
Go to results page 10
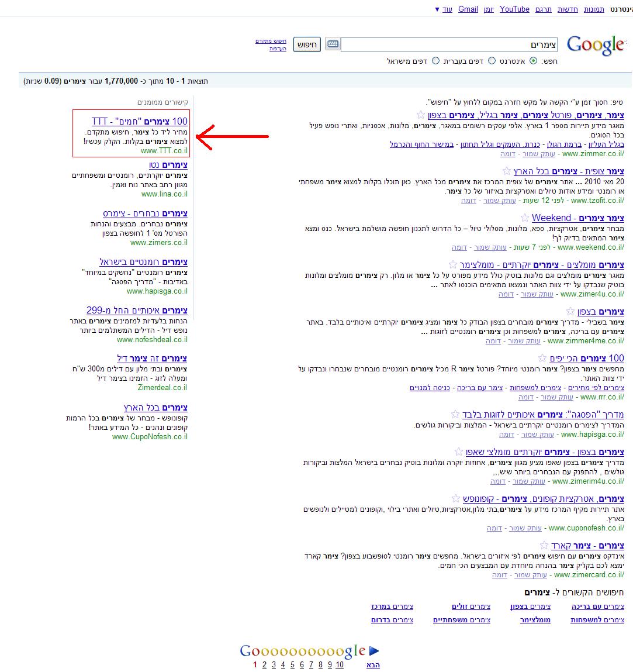(340, 665)
